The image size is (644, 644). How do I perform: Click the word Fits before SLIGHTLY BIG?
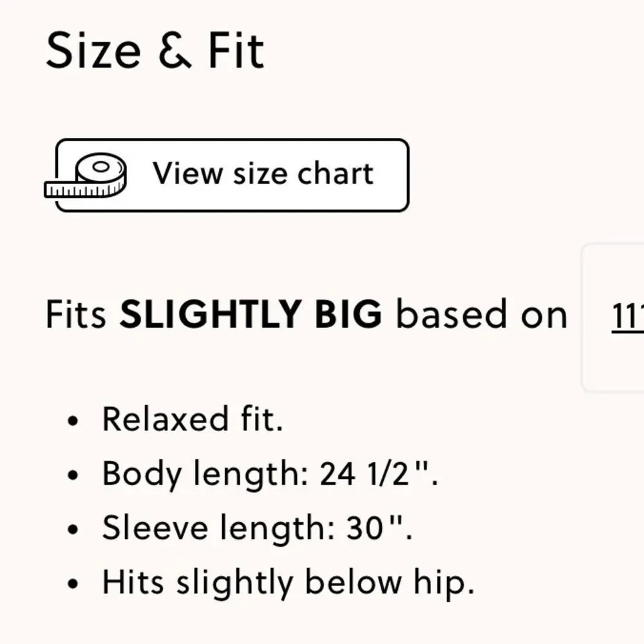click(76, 314)
